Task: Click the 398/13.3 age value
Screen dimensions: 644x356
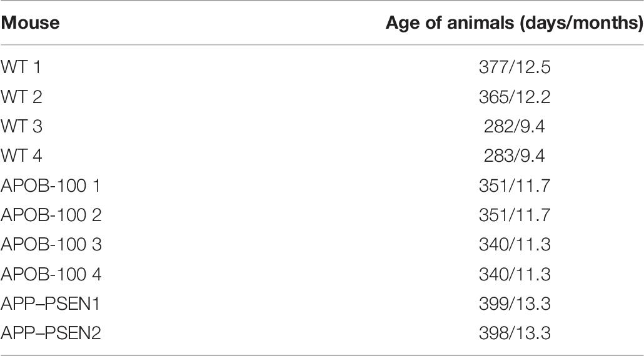Action: point(514,334)
